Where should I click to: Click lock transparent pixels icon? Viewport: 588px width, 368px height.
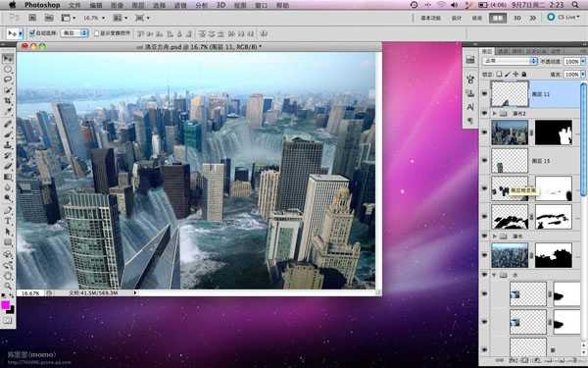click(x=499, y=75)
